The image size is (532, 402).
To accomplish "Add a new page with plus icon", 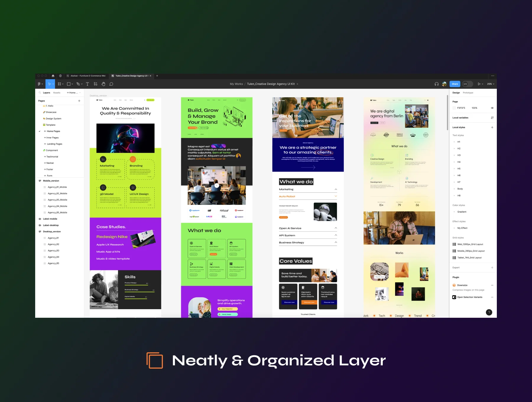I will (79, 101).
